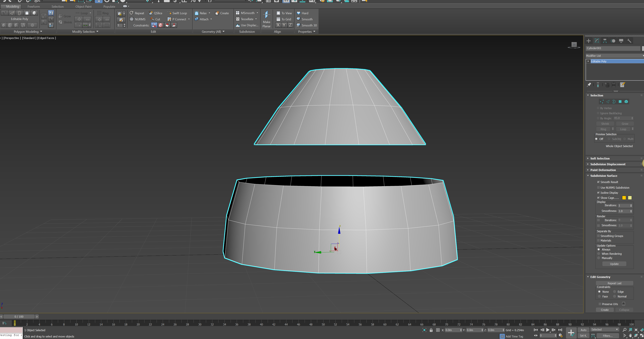Activate the QSlice tool
This screenshot has height=339, width=644.
pyautogui.click(x=155, y=13)
